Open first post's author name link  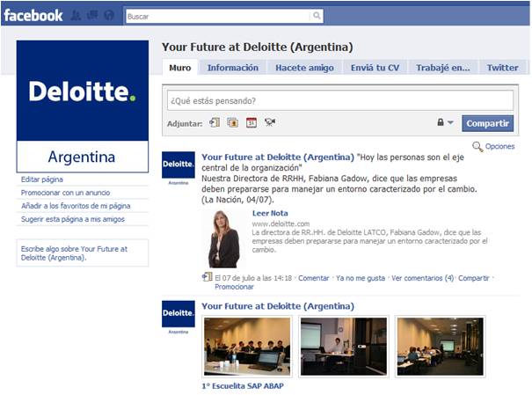278,157
